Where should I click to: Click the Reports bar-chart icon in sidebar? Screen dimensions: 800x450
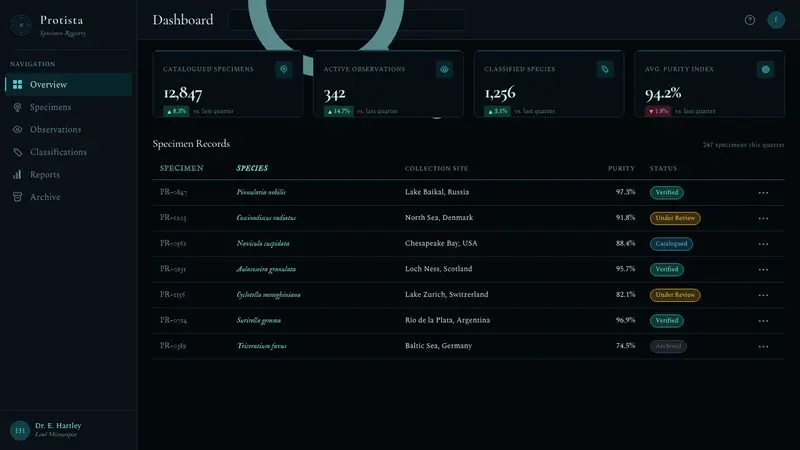[17, 174]
